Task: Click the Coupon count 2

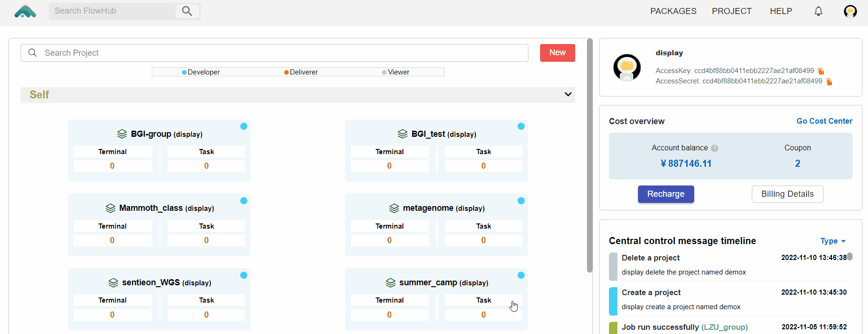Action: click(x=797, y=163)
